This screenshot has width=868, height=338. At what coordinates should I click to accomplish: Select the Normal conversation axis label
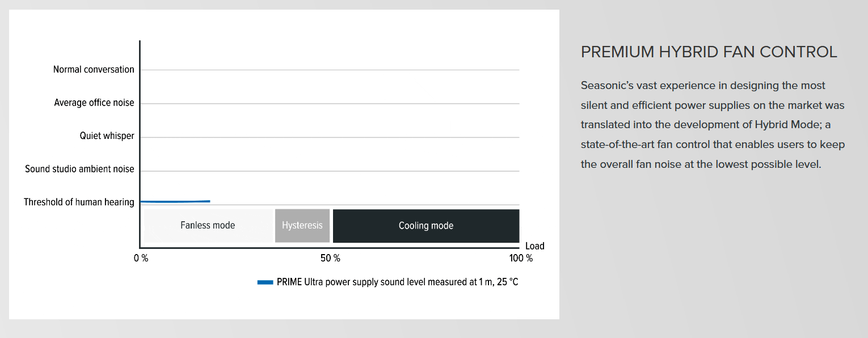click(x=94, y=70)
